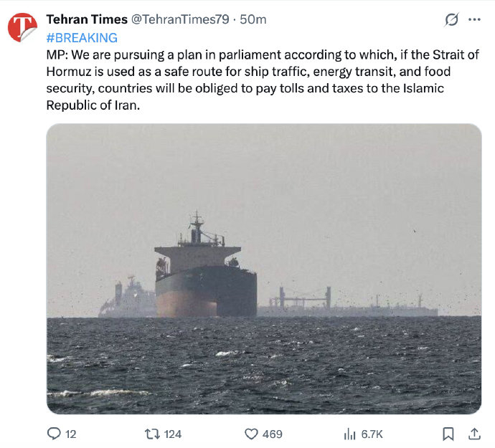Click the reply speech bubble icon

tap(54, 434)
